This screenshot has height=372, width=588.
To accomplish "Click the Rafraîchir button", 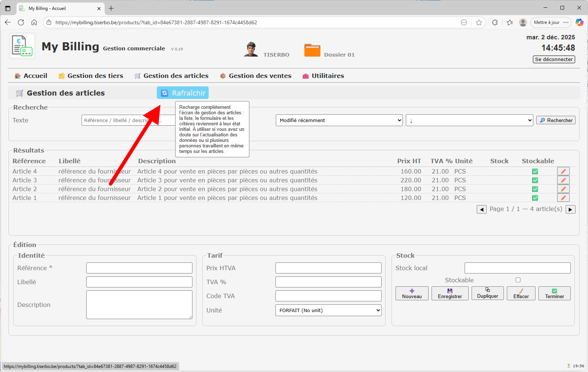I will click(183, 93).
